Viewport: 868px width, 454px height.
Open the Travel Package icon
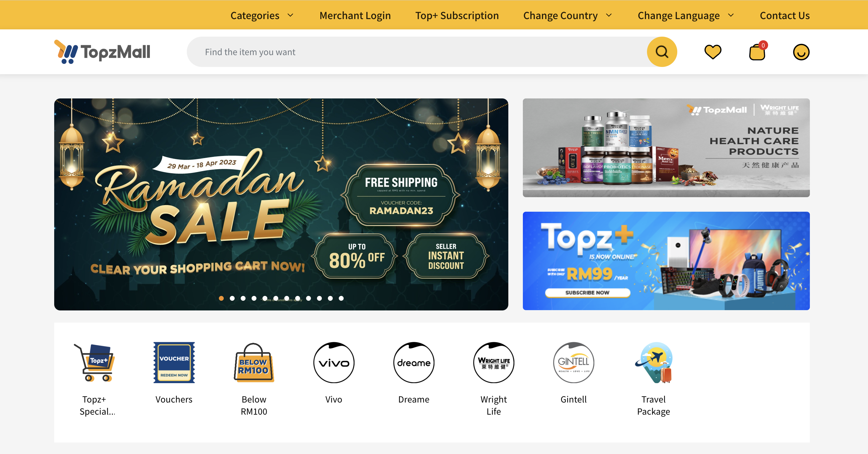[x=654, y=362]
